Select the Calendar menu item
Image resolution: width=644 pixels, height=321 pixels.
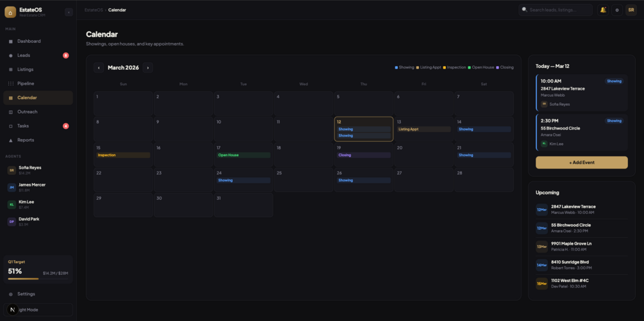[38, 97]
